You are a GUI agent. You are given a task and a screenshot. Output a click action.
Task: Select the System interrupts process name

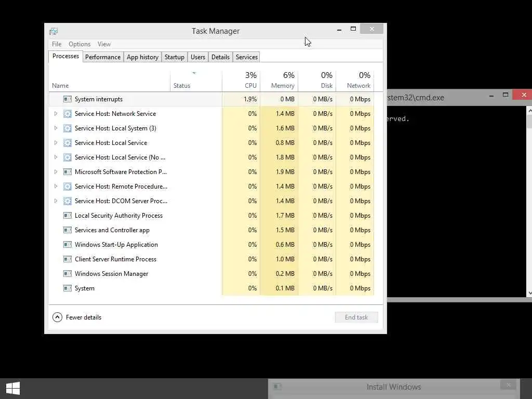pyautogui.click(x=99, y=99)
